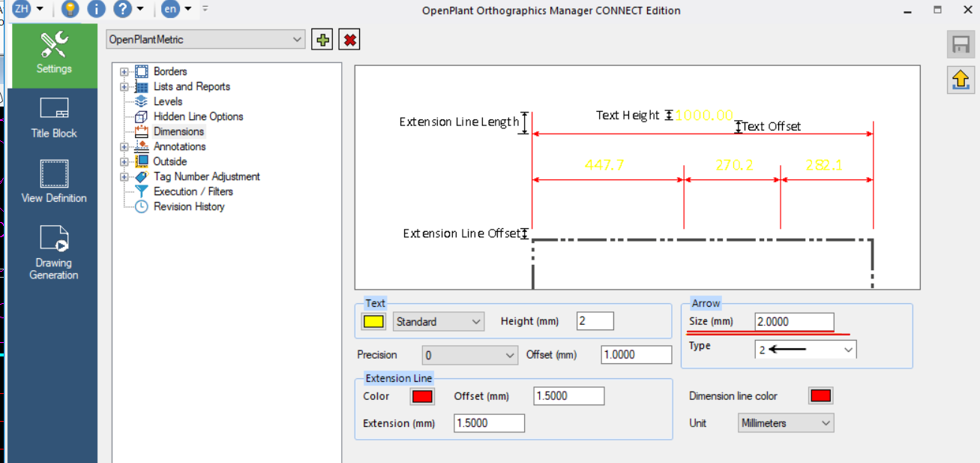The image size is (980, 463).
Task: Click the Dimensions tree icon
Action: pos(142,131)
